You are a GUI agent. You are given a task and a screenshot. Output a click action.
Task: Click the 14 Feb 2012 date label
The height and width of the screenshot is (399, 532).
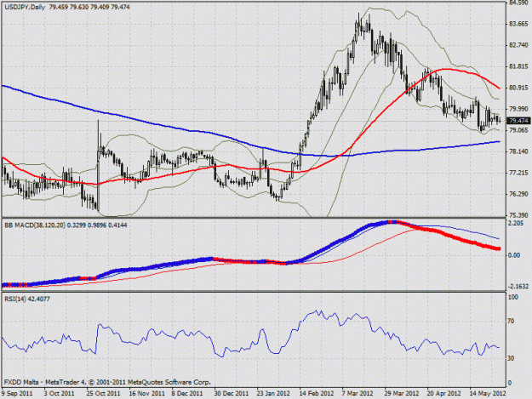(x=317, y=394)
